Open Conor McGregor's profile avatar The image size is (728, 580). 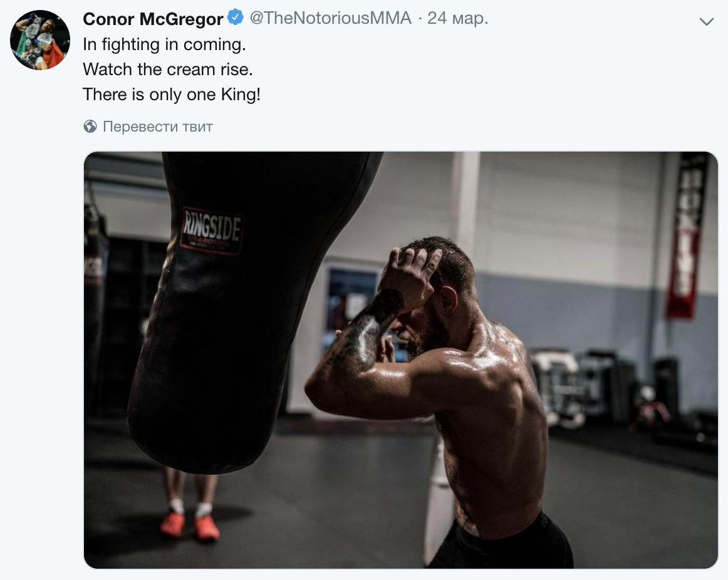click(x=40, y=40)
